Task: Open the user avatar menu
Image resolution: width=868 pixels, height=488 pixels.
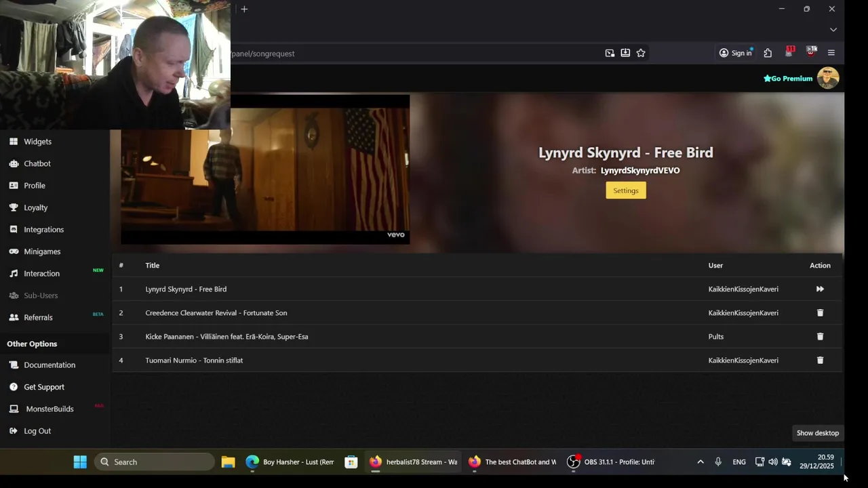Action: [x=828, y=78]
